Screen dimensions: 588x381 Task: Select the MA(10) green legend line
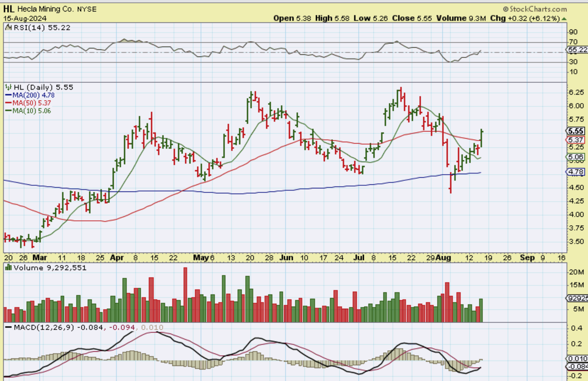tap(8, 111)
